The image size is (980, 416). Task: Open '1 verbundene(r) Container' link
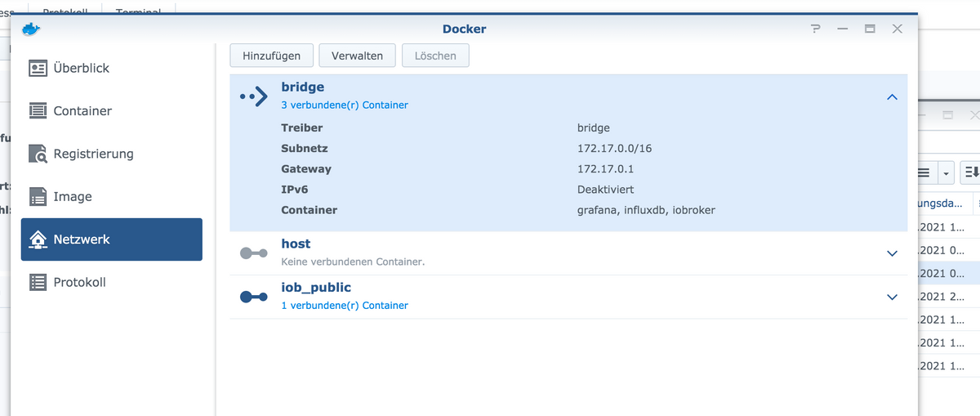click(345, 306)
